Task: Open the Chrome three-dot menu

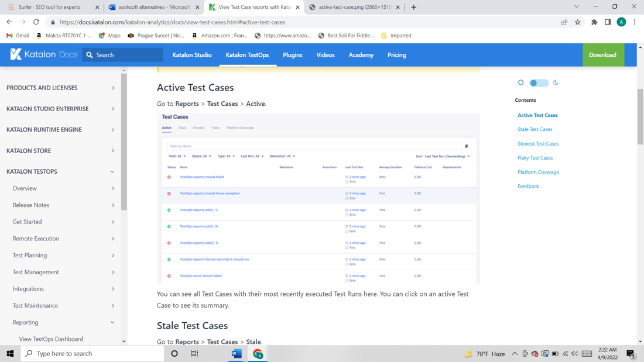Action: (635, 22)
